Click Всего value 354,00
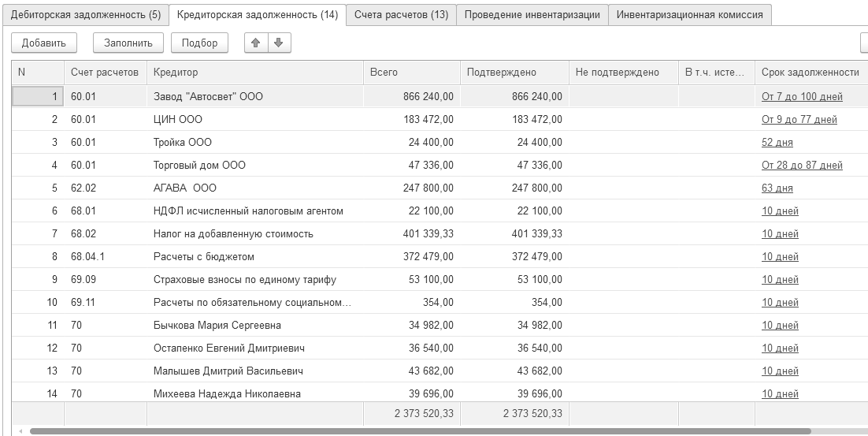868x436 pixels. click(x=411, y=303)
